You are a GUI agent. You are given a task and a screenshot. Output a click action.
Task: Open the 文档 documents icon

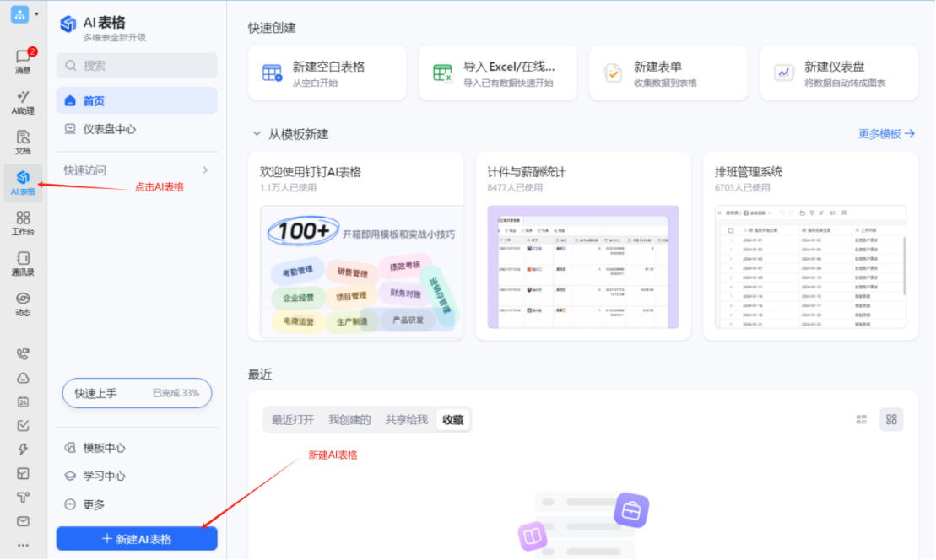(x=24, y=143)
